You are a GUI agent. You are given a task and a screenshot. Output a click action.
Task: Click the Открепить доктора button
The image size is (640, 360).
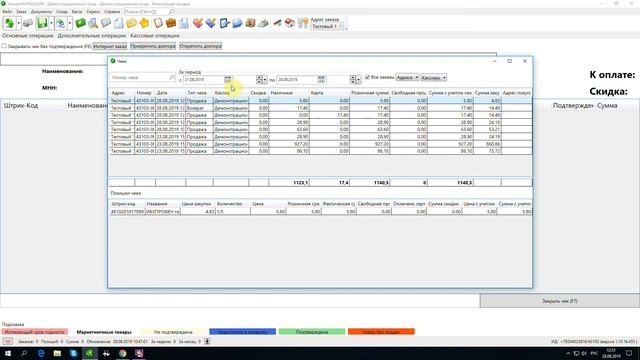click(200, 46)
